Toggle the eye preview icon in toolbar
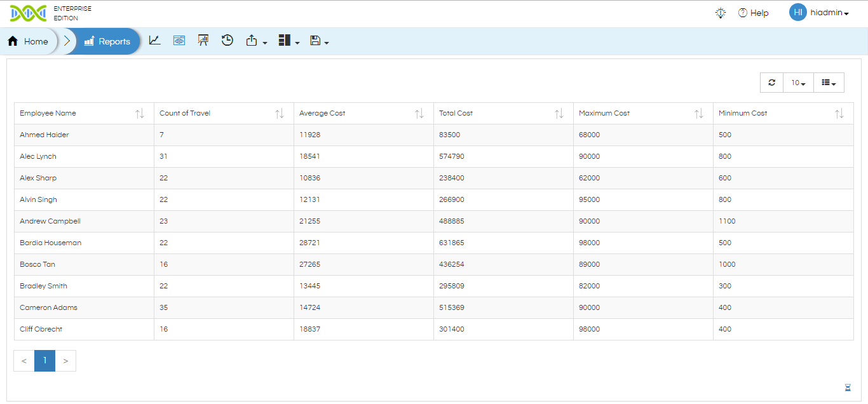This screenshot has height=404, width=868. [179, 41]
